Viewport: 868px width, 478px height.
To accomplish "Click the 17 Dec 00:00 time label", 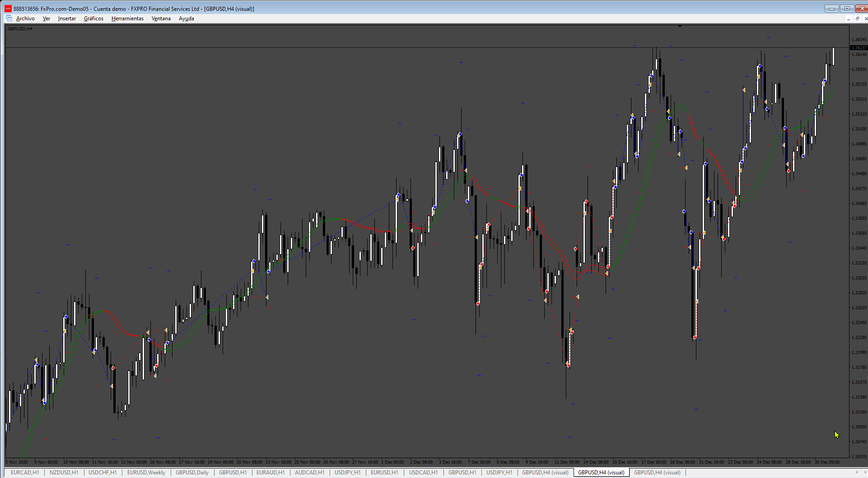I will pyautogui.click(x=653, y=462).
